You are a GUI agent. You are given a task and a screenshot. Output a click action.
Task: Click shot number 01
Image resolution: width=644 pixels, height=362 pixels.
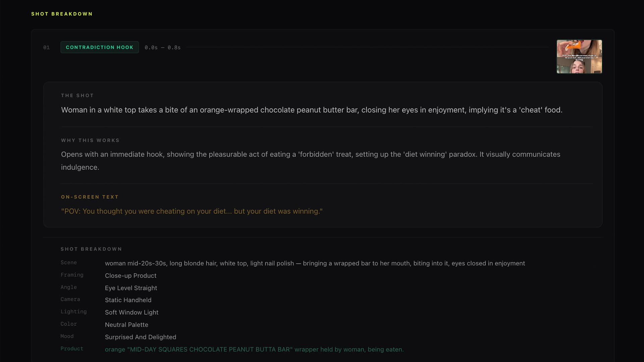(x=46, y=48)
